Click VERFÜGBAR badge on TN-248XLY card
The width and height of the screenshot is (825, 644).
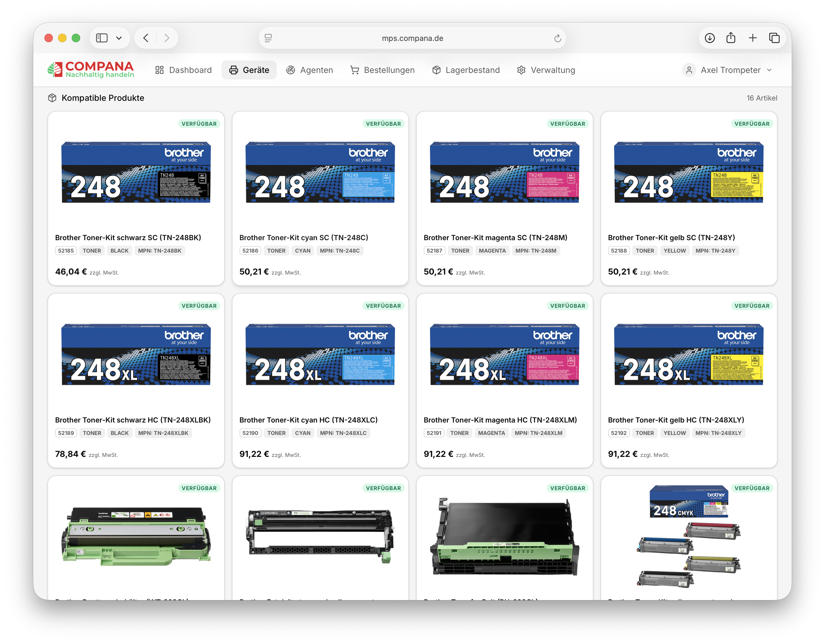pos(752,306)
